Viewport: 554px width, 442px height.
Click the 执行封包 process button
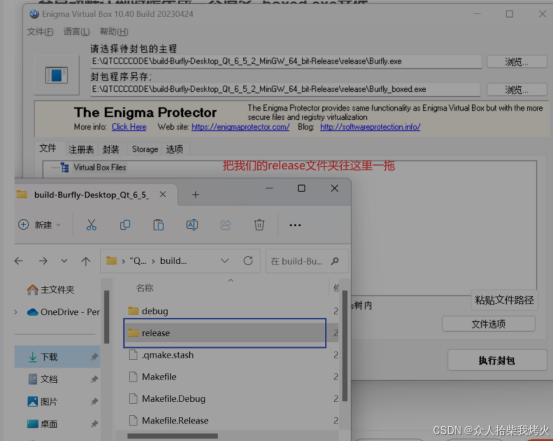(x=497, y=360)
